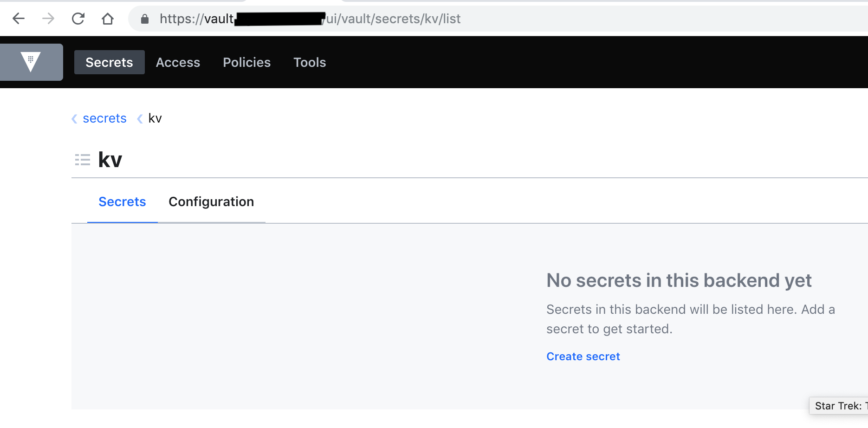Click the kv breadcrumb item
The width and height of the screenshot is (868, 428).
[155, 118]
